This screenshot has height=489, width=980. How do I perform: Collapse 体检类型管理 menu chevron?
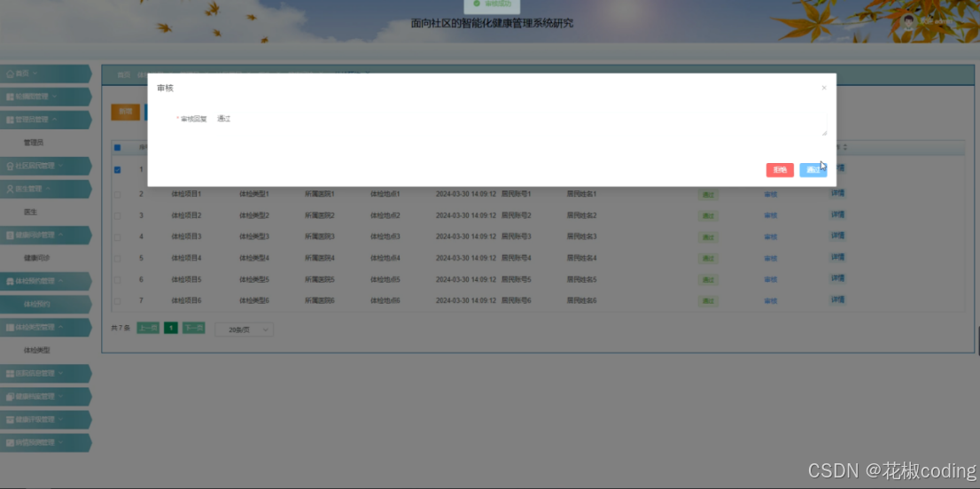pos(60,327)
